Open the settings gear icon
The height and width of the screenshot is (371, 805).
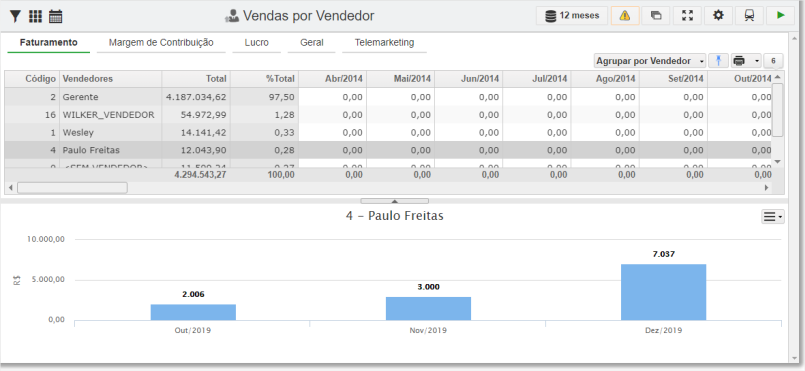tap(718, 15)
